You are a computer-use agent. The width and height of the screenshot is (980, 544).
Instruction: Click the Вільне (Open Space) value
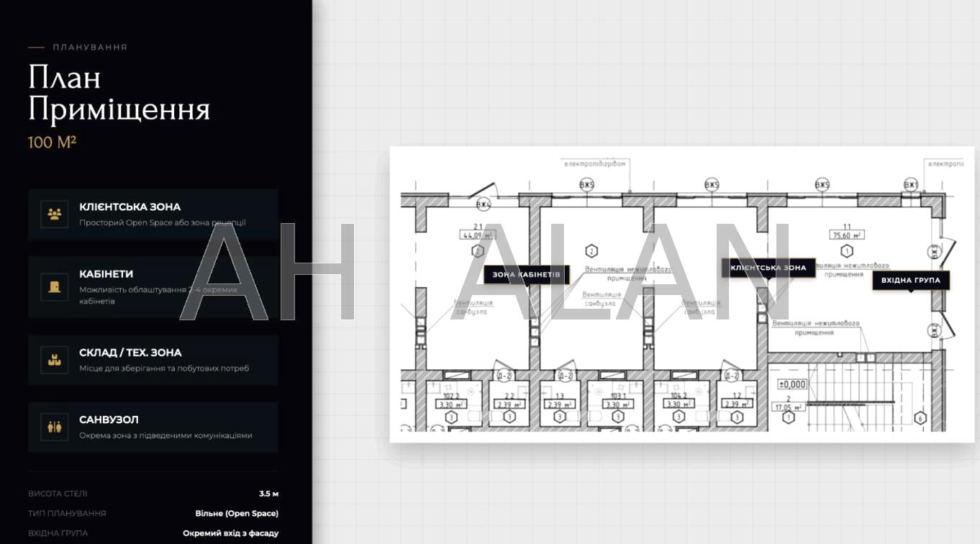pyautogui.click(x=237, y=513)
